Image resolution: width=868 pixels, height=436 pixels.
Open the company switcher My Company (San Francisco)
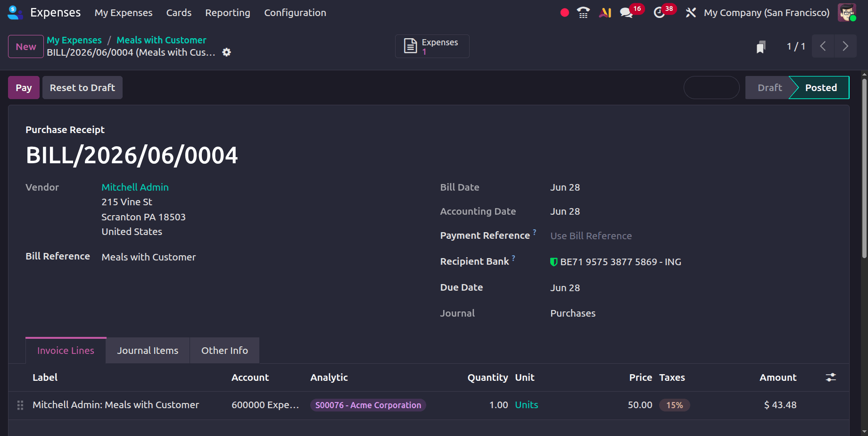[x=767, y=13]
